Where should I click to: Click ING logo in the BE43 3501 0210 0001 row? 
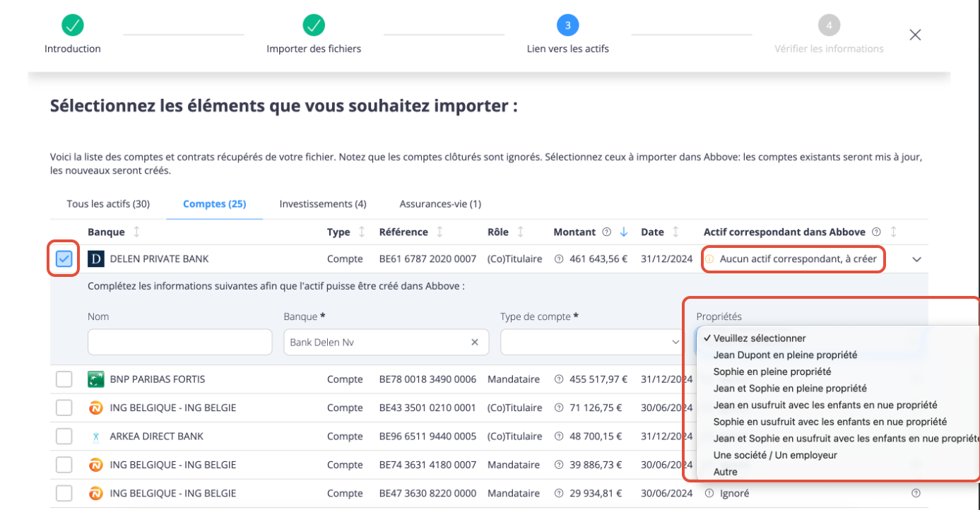[96, 408]
